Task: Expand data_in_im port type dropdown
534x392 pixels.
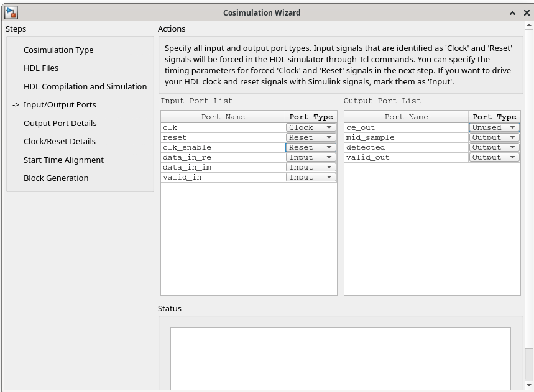Action: [x=310, y=167]
